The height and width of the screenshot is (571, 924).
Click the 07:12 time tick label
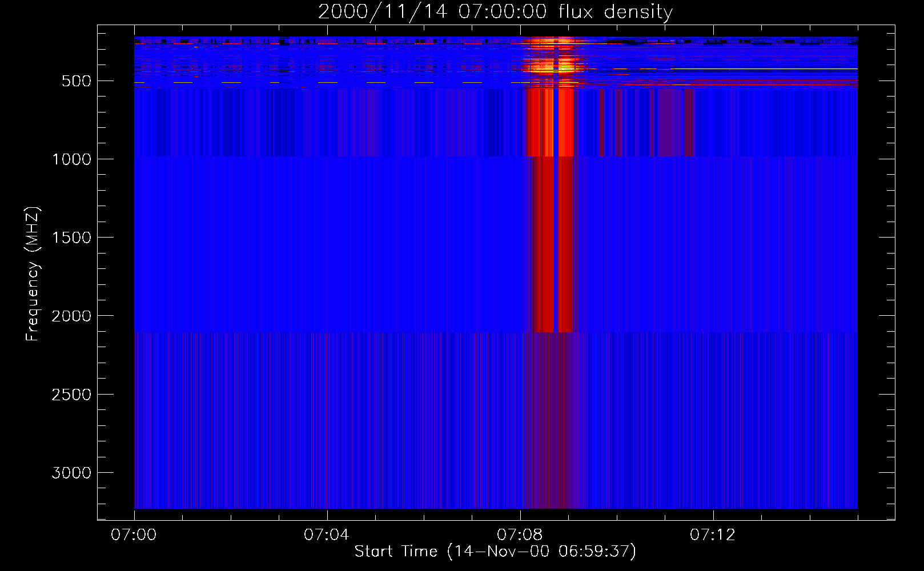(x=713, y=535)
